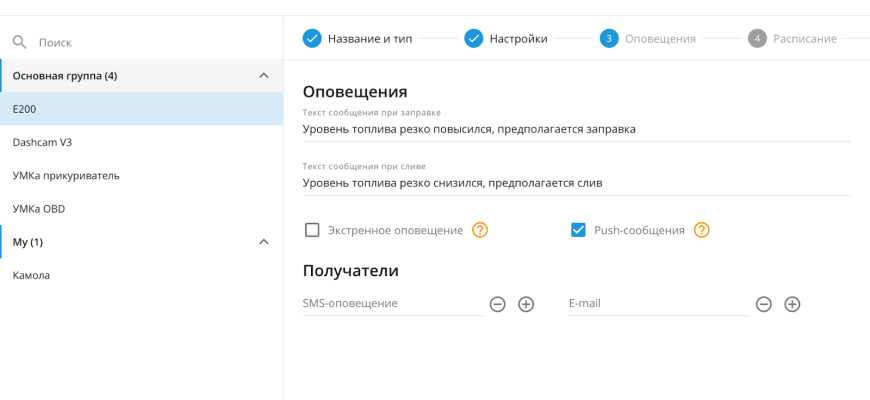This screenshot has width=870, height=400.
Task: Open help icon for Экстренное оповещение
Action: pyautogui.click(x=480, y=230)
